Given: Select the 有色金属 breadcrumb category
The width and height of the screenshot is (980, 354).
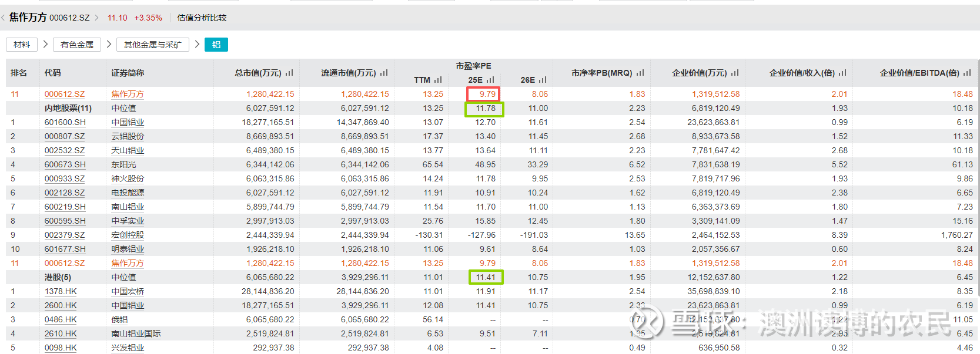Looking at the screenshot, I should (x=77, y=45).
